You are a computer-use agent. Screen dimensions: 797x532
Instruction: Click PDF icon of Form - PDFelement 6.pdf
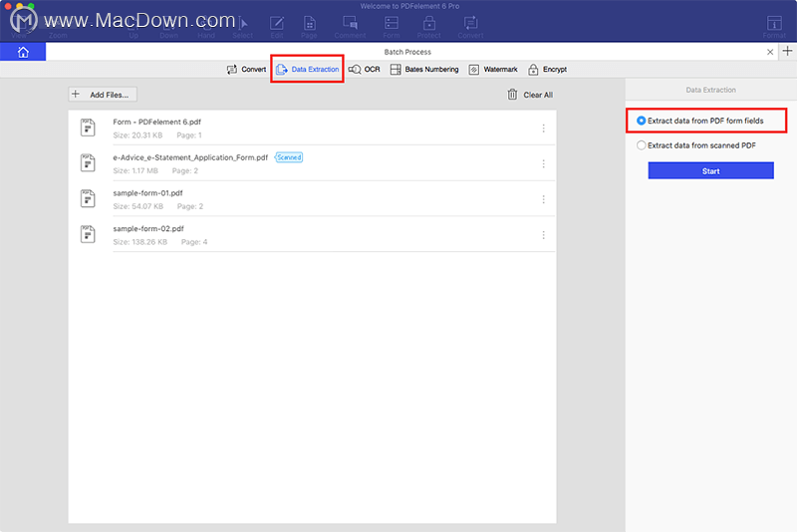click(88, 128)
